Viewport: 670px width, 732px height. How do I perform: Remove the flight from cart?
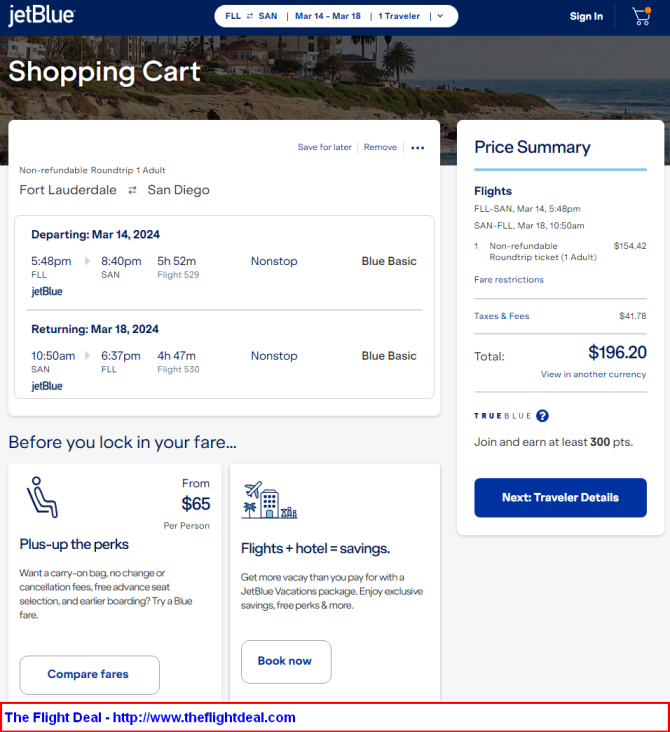(380, 147)
